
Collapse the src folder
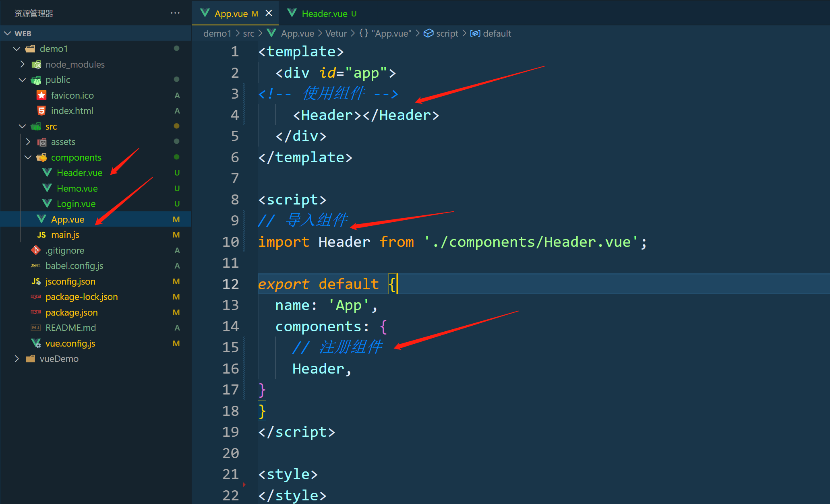22,126
